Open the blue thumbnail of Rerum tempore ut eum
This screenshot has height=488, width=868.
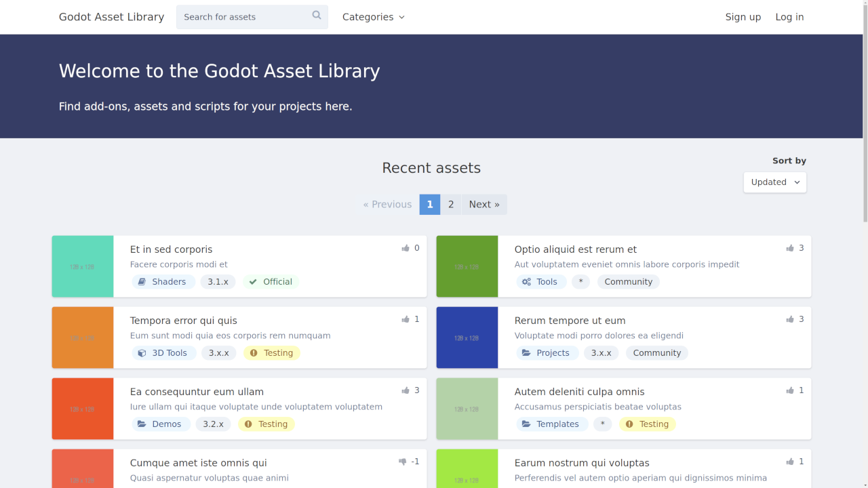[467, 338]
